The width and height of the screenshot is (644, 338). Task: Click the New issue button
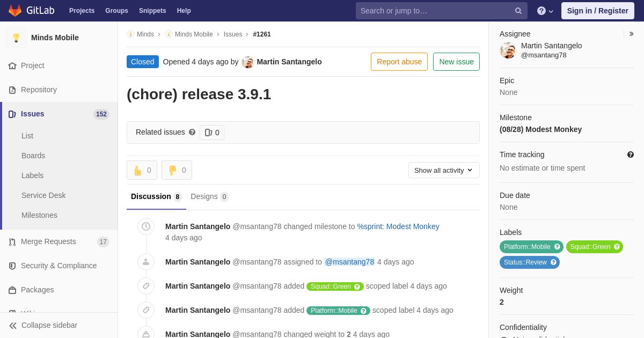click(456, 62)
